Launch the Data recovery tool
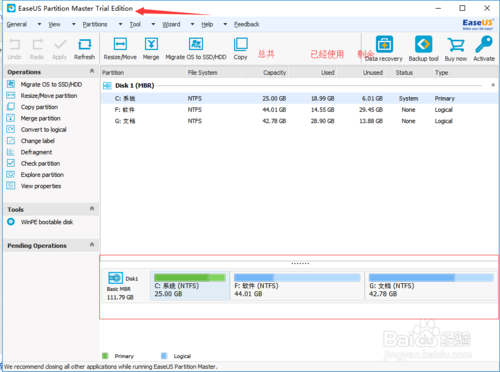Image resolution: width=500 pixels, height=372 pixels. point(384,44)
